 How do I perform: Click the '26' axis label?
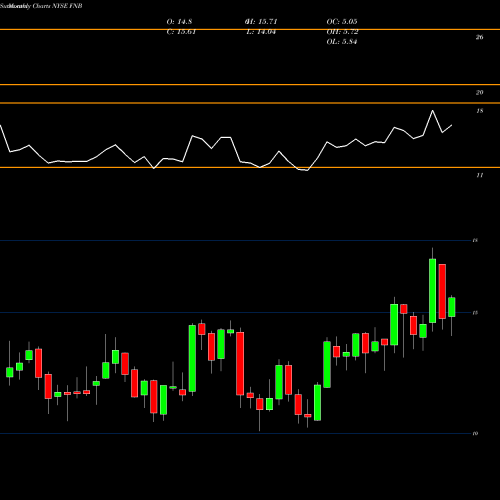pos(479,37)
